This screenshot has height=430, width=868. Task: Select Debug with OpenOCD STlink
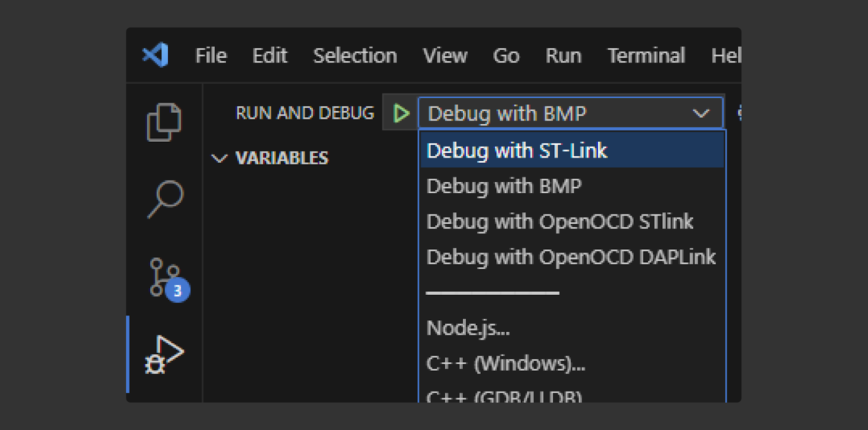pos(572,222)
